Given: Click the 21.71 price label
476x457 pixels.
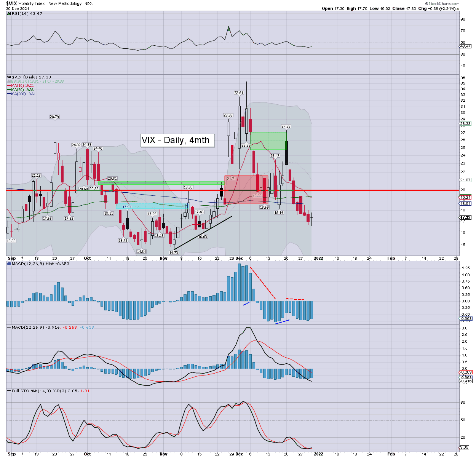Looking at the screenshot, I should point(231,179).
